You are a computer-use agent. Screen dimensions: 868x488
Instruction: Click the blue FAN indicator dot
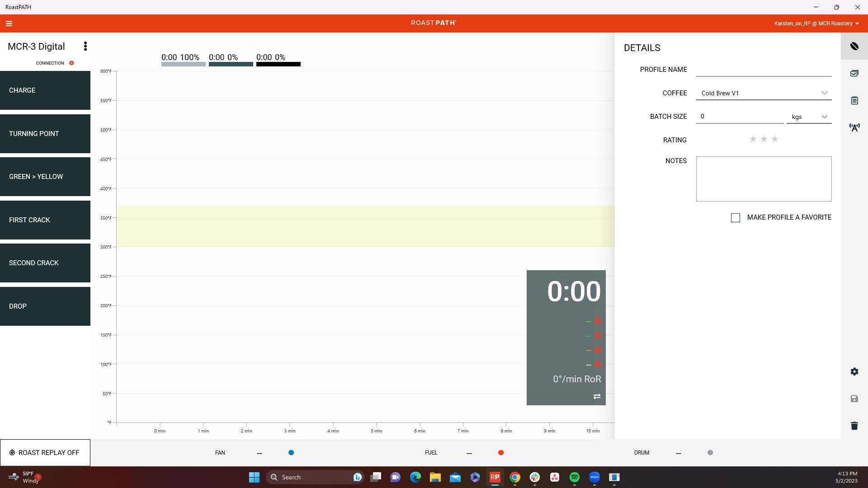[x=291, y=453]
